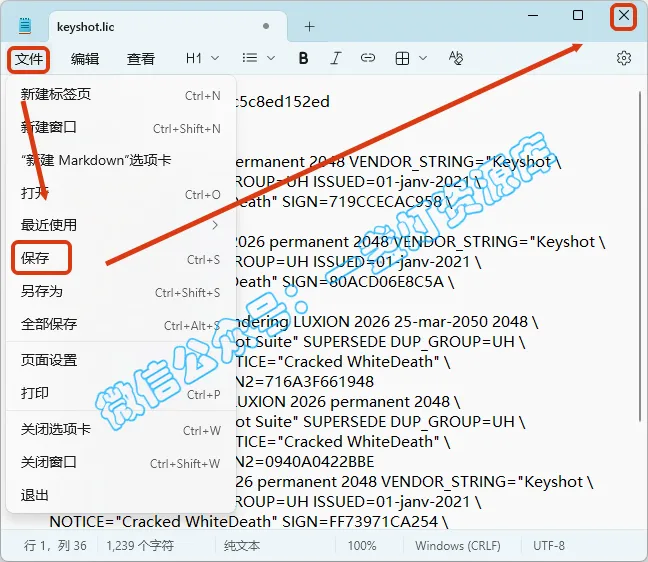Close the keyshot.lic tab via its dot indicator

click(266, 26)
